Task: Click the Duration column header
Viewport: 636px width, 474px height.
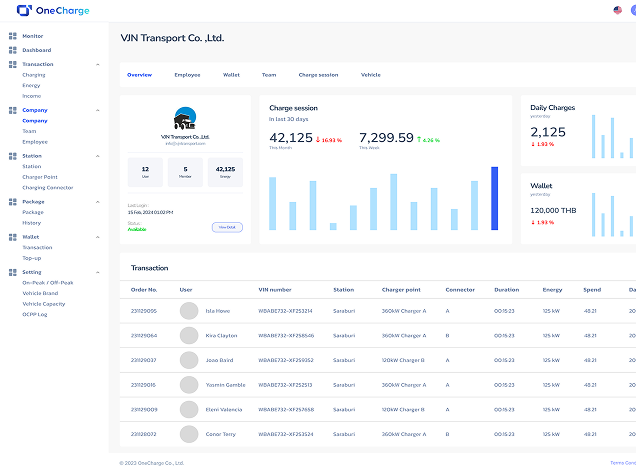Action: click(x=507, y=290)
